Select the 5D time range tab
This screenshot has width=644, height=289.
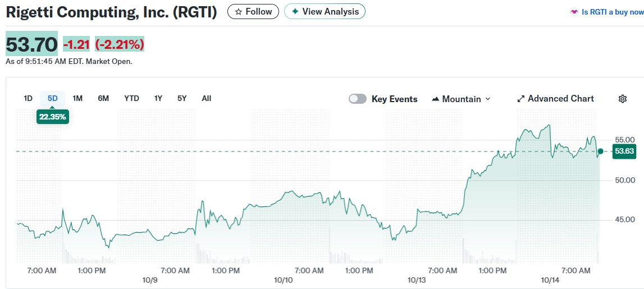point(53,98)
